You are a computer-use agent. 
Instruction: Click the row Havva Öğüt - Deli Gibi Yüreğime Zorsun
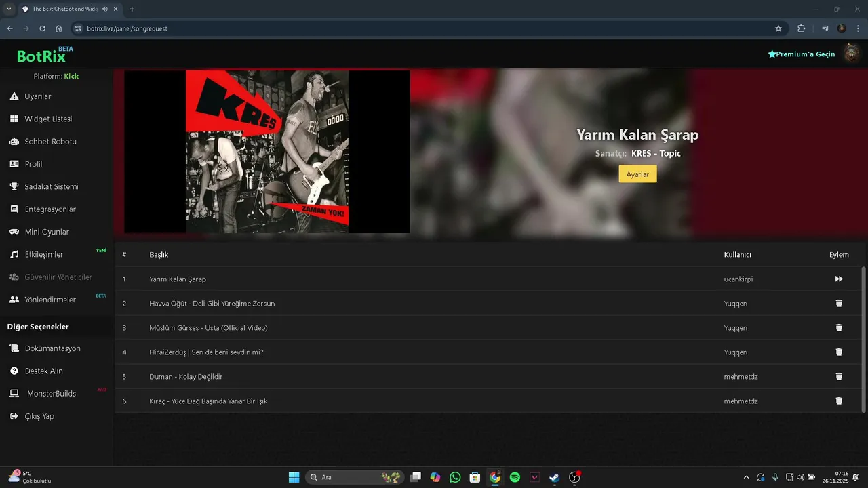[488, 304]
